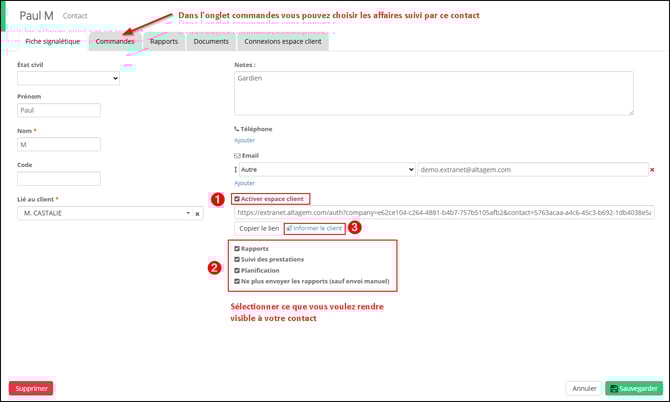Clear linked client M. CASTALIE using the x icon

pyautogui.click(x=197, y=213)
